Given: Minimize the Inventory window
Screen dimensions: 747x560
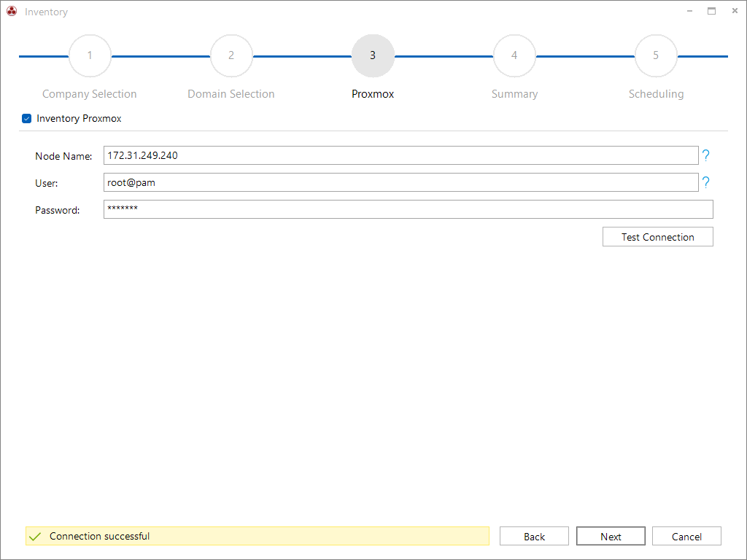Looking at the screenshot, I should click(x=689, y=11).
